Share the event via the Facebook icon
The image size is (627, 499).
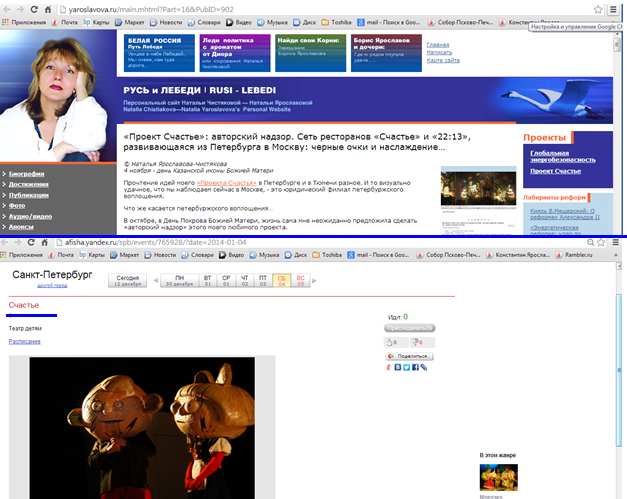pyautogui.click(x=415, y=367)
